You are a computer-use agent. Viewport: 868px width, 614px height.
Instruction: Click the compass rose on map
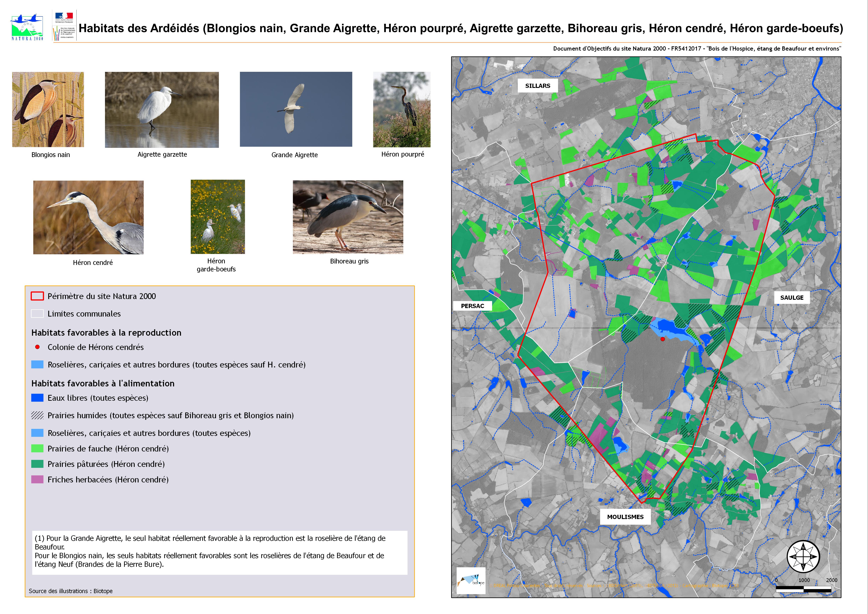pyautogui.click(x=803, y=557)
